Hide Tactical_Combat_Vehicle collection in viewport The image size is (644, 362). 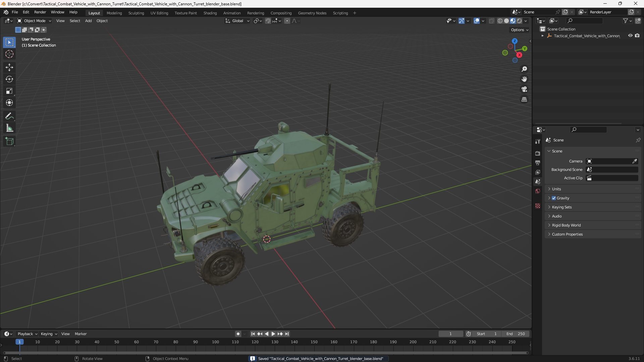(630, 36)
